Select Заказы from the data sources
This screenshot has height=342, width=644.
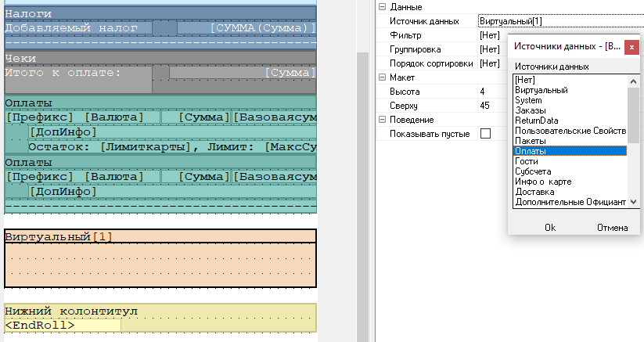[530, 110]
